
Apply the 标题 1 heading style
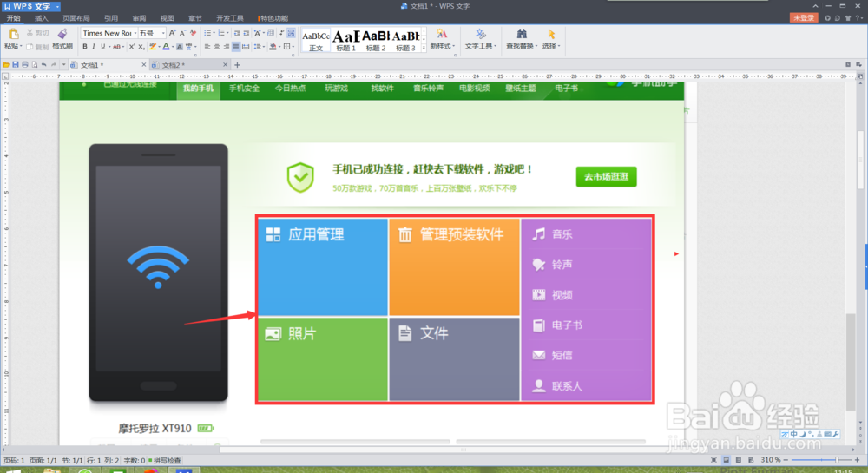[x=346, y=40]
